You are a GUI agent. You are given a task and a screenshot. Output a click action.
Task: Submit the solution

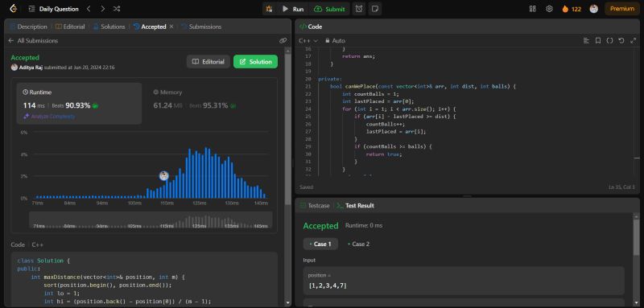[x=330, y=9]
